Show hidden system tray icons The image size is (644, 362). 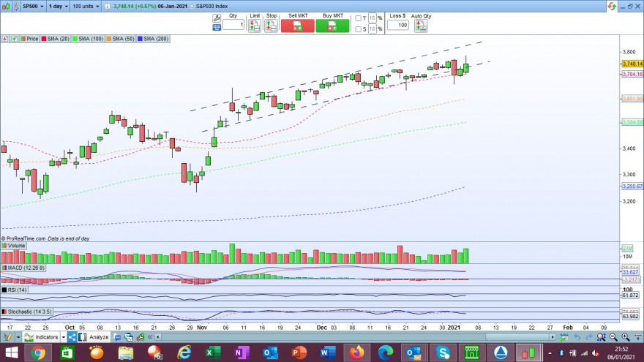(x=550, y=353)
